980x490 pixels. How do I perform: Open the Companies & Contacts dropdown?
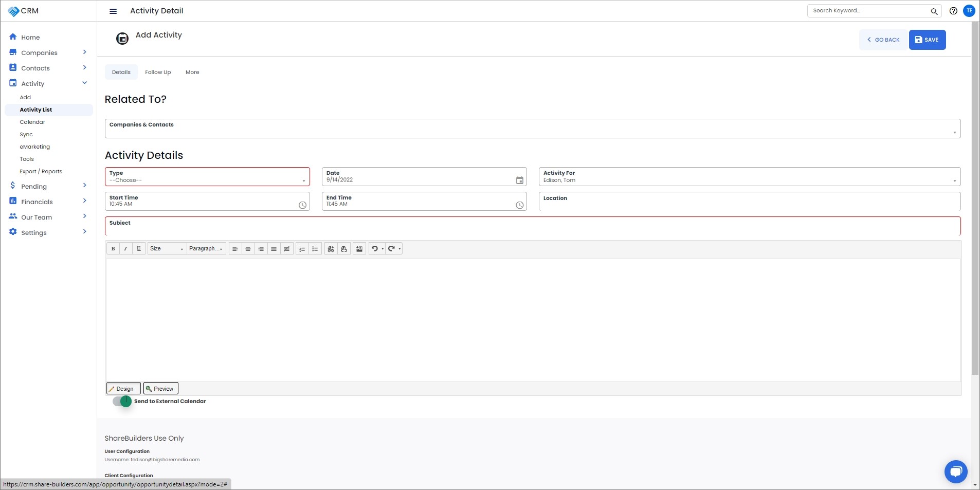[x=533, y=129]
